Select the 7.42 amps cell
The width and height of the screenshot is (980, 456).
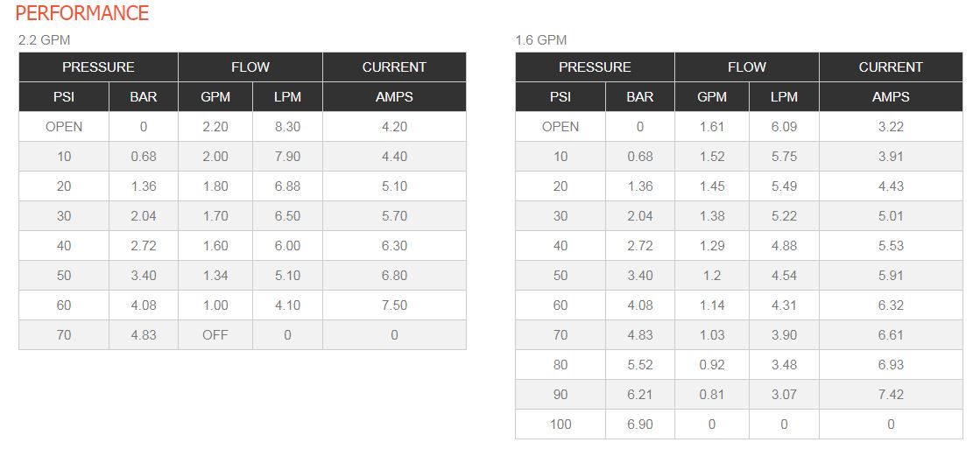tap(892, 395)
